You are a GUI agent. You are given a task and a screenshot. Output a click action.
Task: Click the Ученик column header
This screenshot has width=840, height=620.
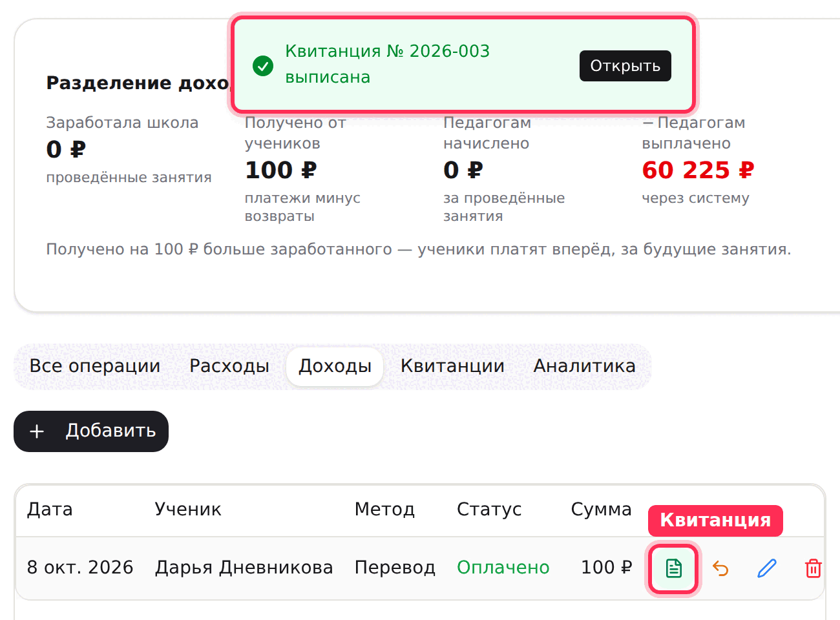tap(188, 510)
